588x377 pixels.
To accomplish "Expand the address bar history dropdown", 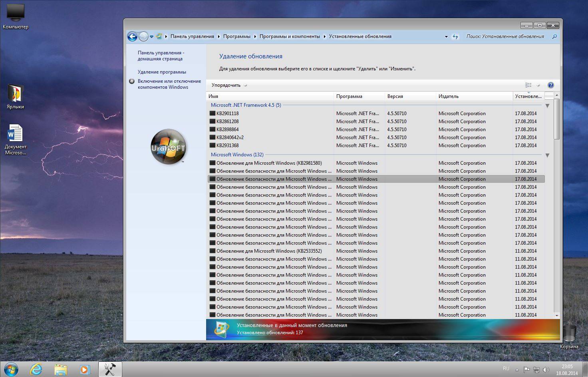I will [446, 36].
